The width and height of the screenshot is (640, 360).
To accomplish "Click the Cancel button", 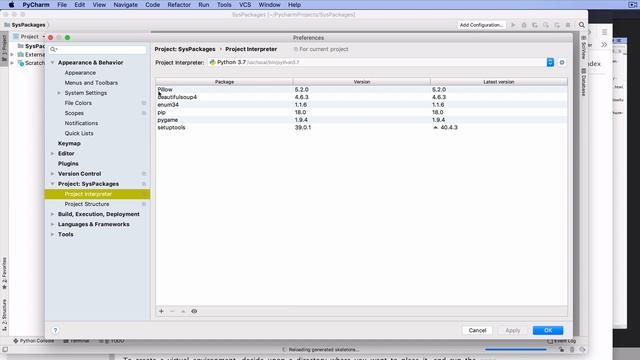I will click(477, 330).
